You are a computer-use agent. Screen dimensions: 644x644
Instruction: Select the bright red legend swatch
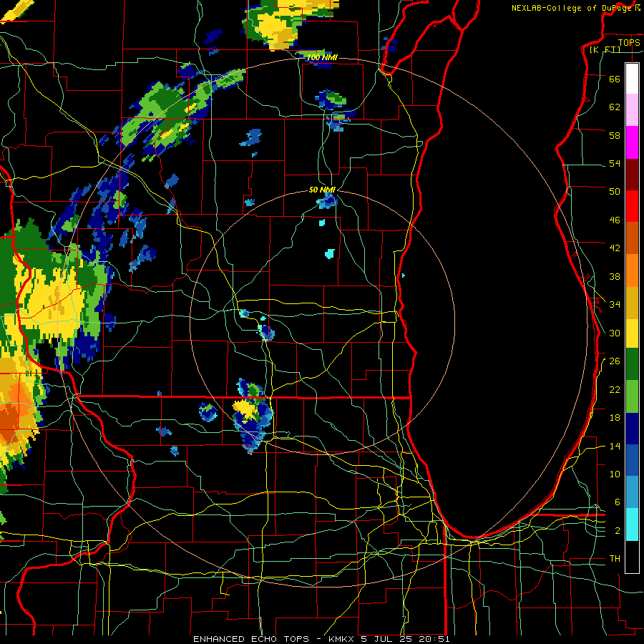[632, 206]
